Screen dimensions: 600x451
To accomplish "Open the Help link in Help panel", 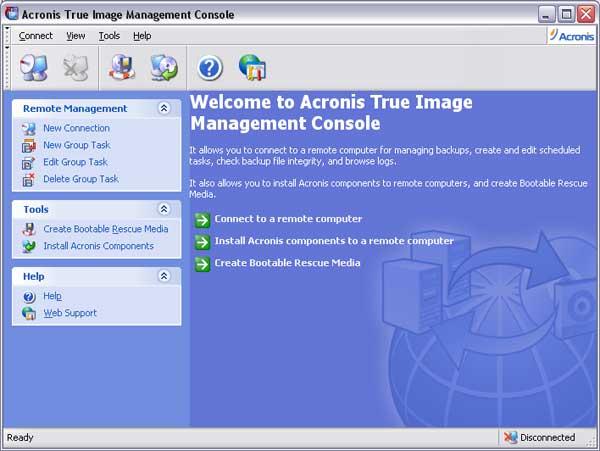I will coord(52,296).
